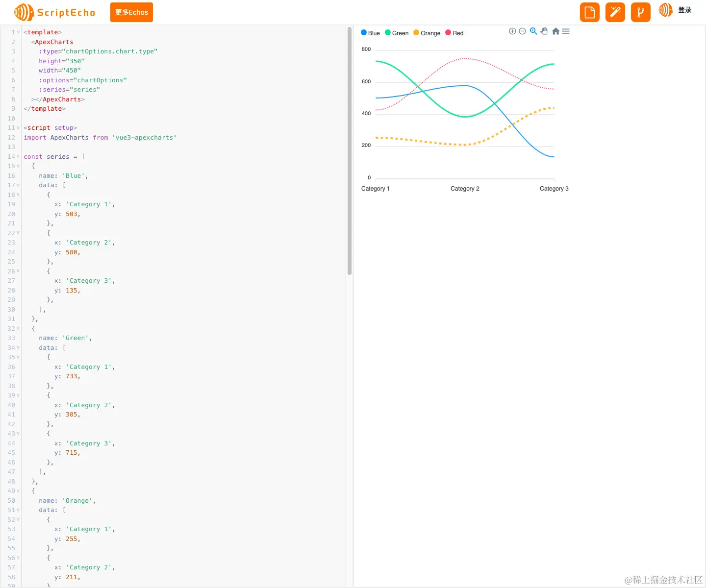Fold the series array at line 14
The height and width of the screenshot is (588, 706).
click(x=19, y=157)
